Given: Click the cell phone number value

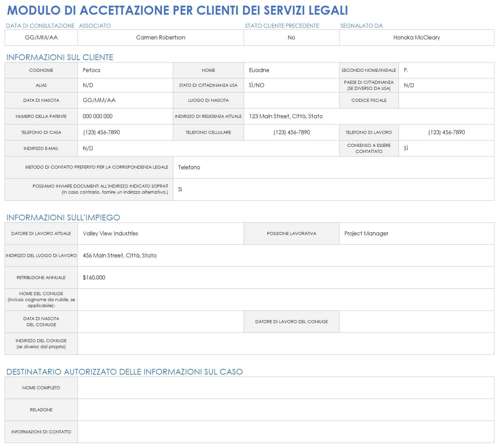Looking at the screenshot, I should pos(291,132).
